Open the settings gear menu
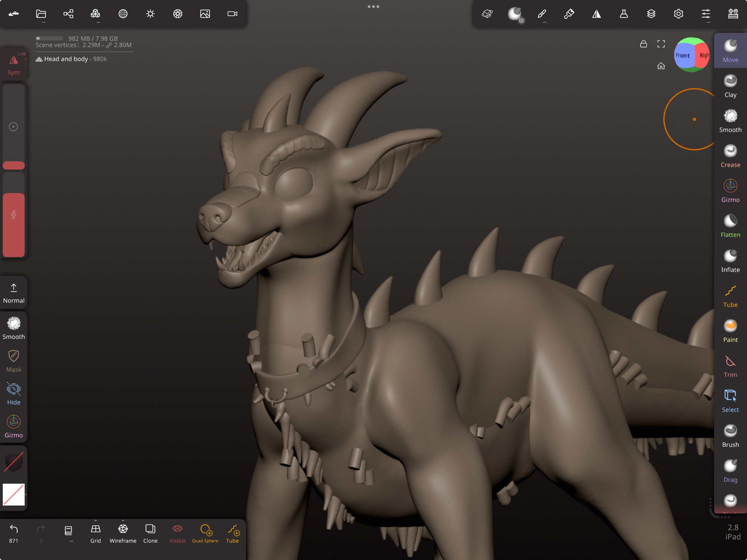Screen dimensions: 747x560 [678, 14]
